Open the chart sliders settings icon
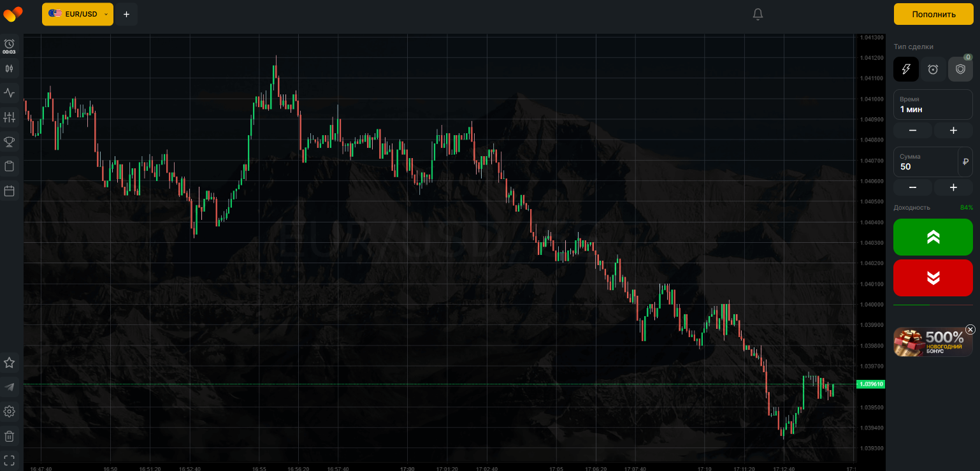This screenshot has width=980, height=471. coord(9,117)
